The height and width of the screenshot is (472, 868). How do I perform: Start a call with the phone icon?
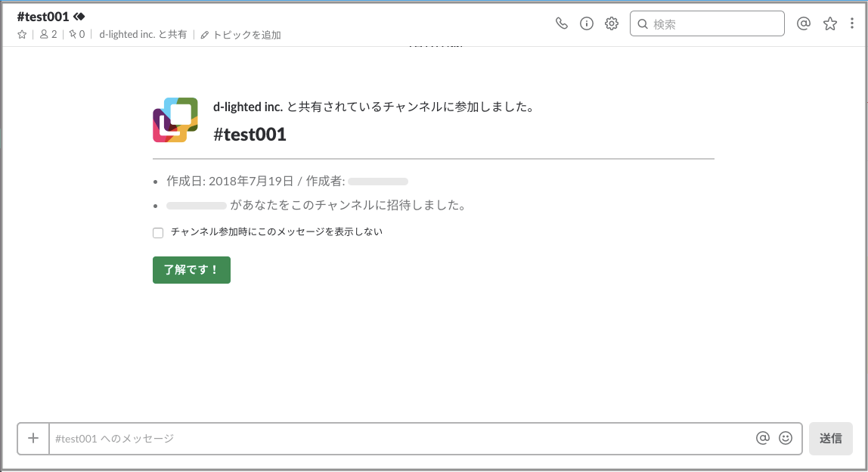coord(561,23)
